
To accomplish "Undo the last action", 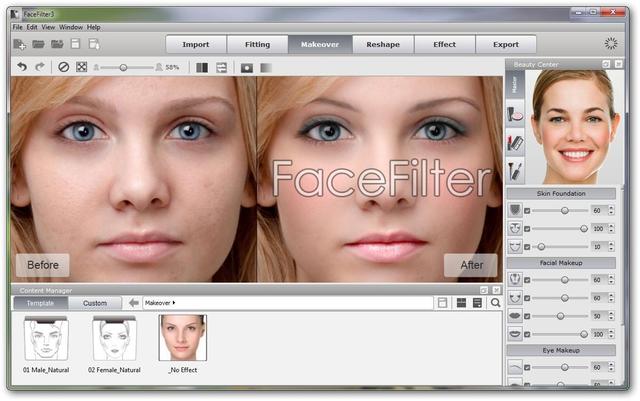I will coord(22,67).
